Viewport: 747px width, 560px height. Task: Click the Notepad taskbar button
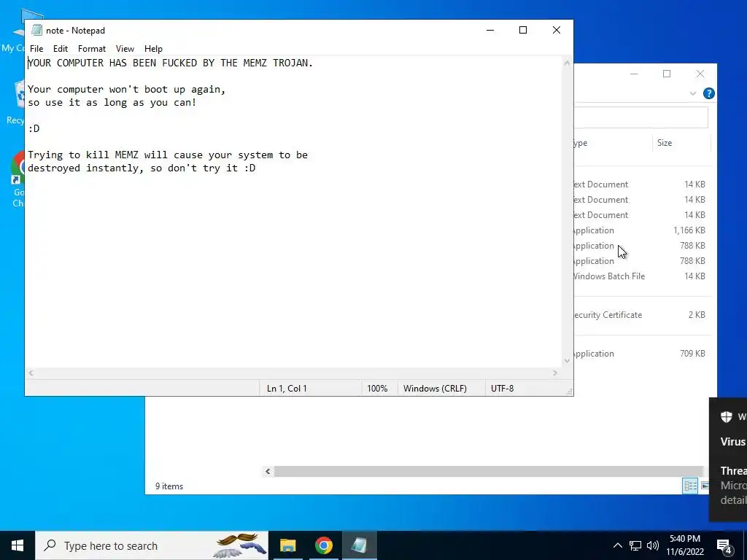359,545
